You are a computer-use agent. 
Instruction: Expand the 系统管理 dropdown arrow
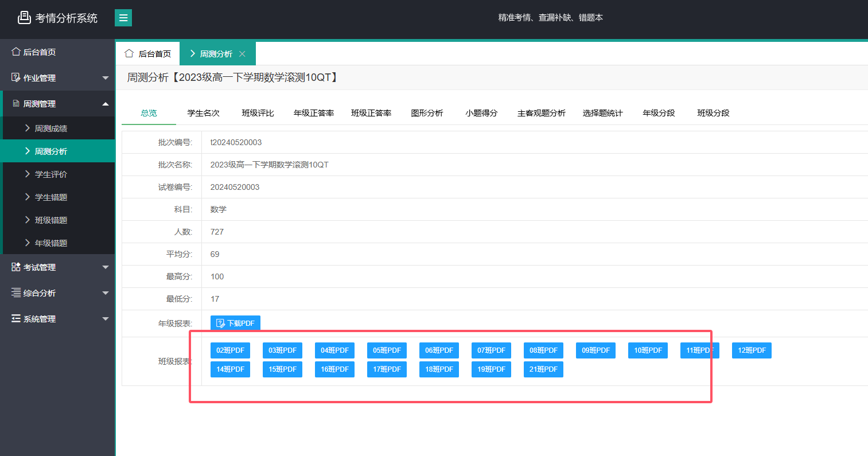(106, 319)
